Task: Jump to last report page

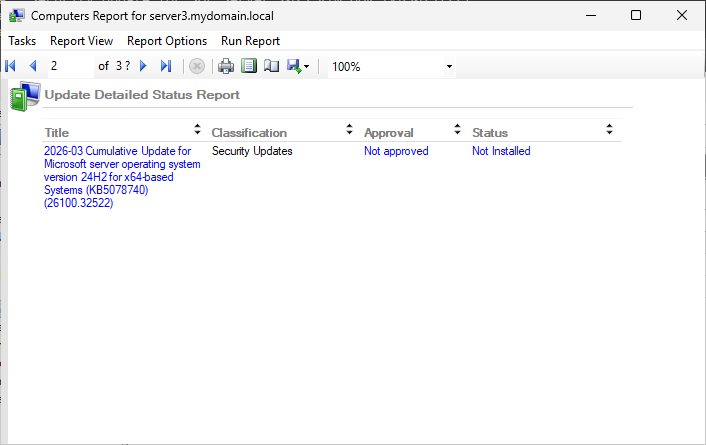Action: pyautogui.click(x=166, y=66)
